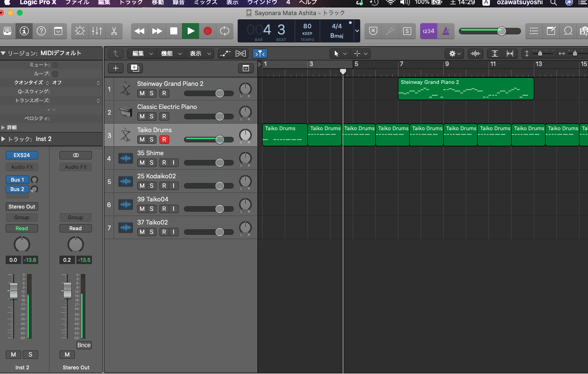This screenshot has height=374, width=588.
Task: Click the Bnce button on Stereo Out
Action: pyautogui.click(x=84, y=345)
